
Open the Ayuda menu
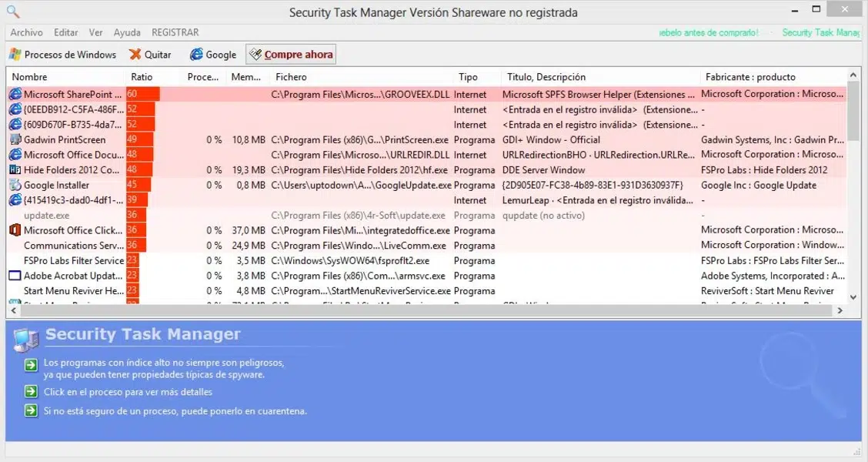tap(127, 32)
